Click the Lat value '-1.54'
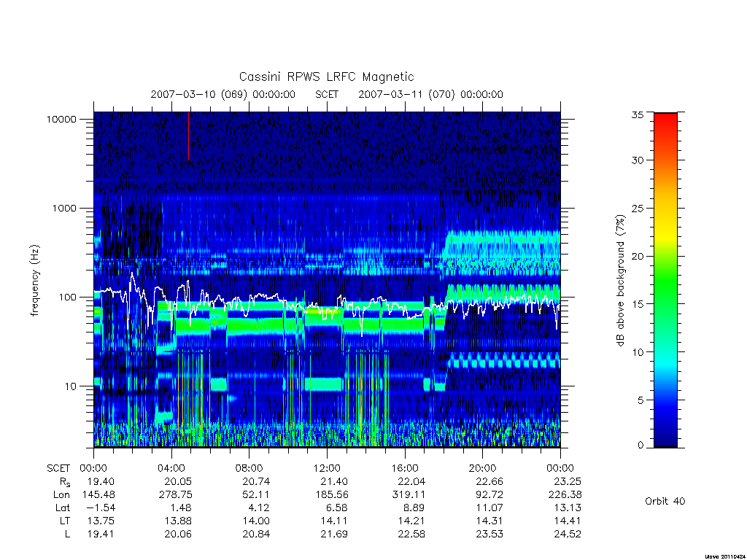 click(x=101, y=507)
